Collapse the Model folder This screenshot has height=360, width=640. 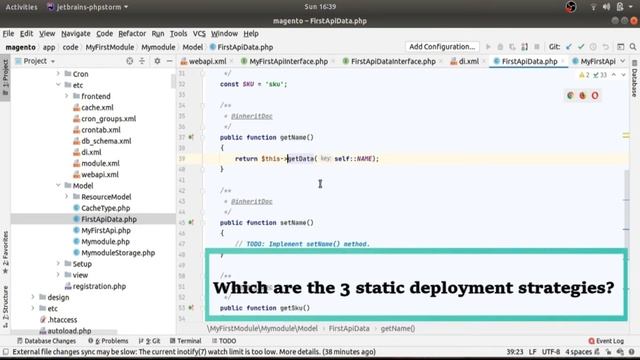58,185
